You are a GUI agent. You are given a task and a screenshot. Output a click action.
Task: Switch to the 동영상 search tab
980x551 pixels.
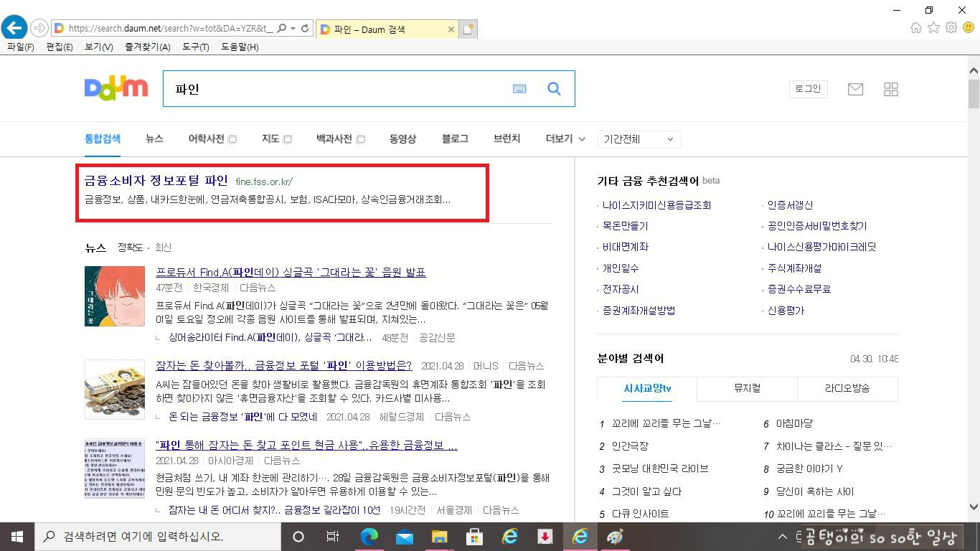coord(402,138)
